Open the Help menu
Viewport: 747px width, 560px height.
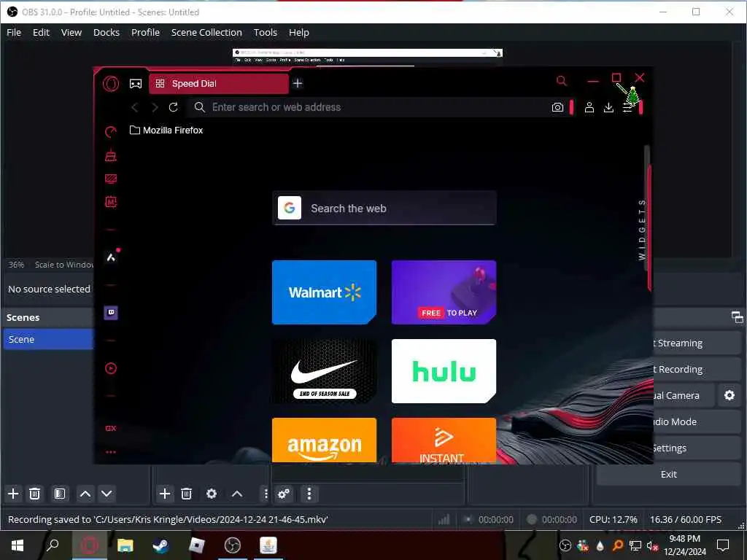[x=298, y=32]
